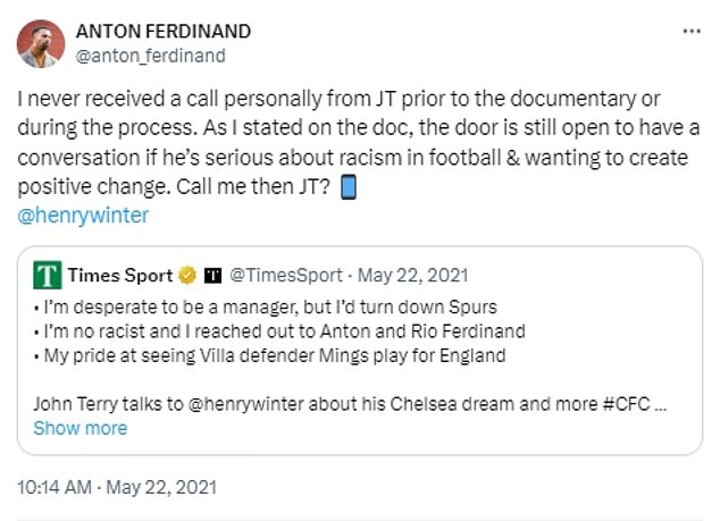The height and width of the screenshot is (521, 720).
Task: Click Anton Ferdinand's profile avatar
Action: click(x=40, y=43)
